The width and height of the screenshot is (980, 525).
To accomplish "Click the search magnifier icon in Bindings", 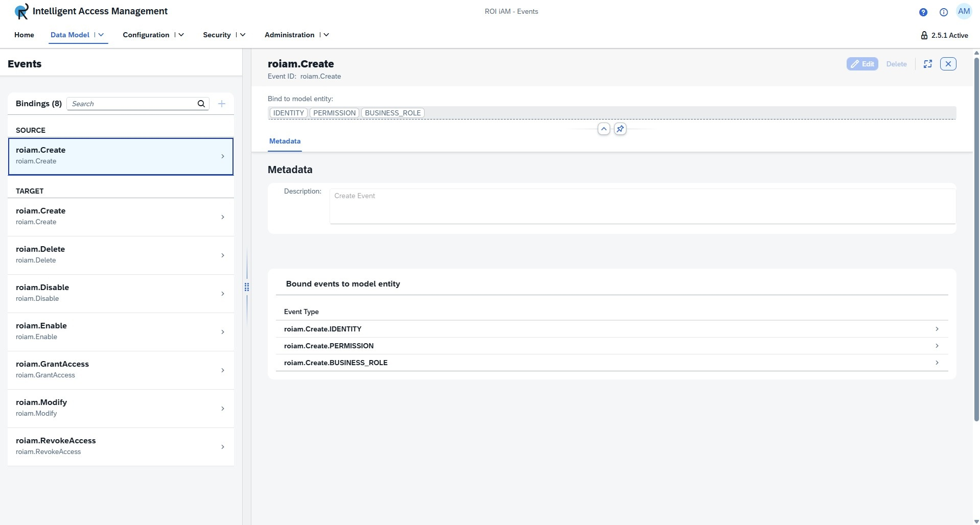I will (201, 104).
